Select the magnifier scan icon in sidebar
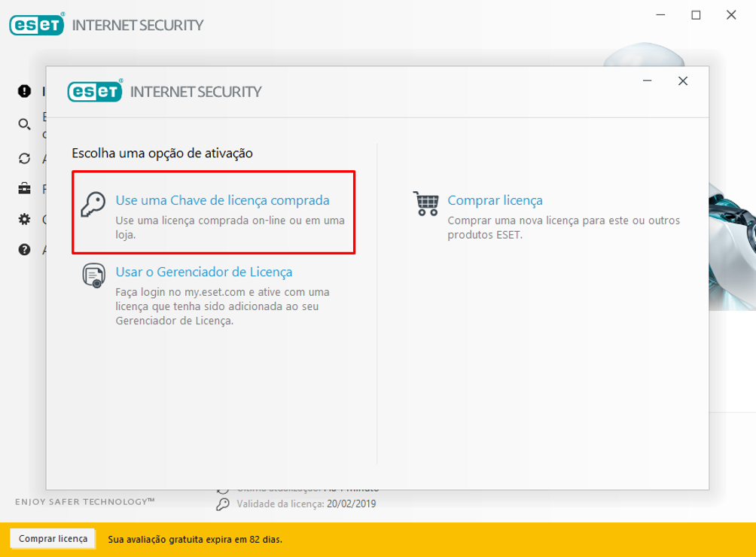 coord(25,124)
